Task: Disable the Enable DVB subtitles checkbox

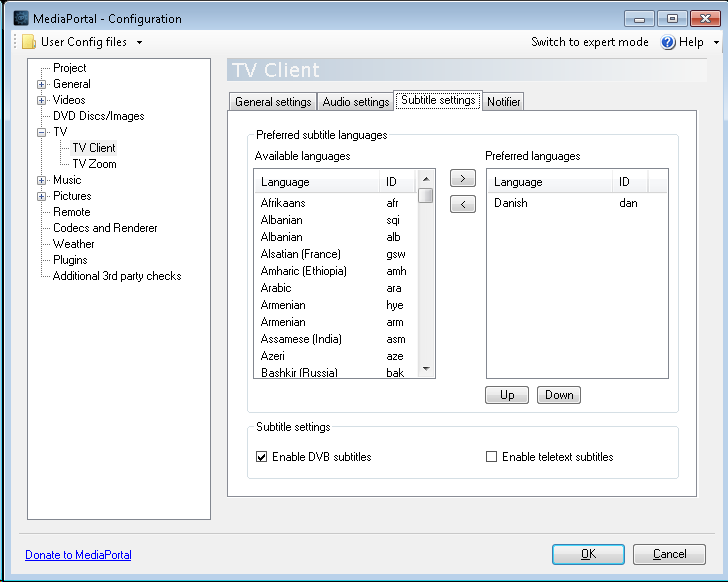Action: pos(261,457)
